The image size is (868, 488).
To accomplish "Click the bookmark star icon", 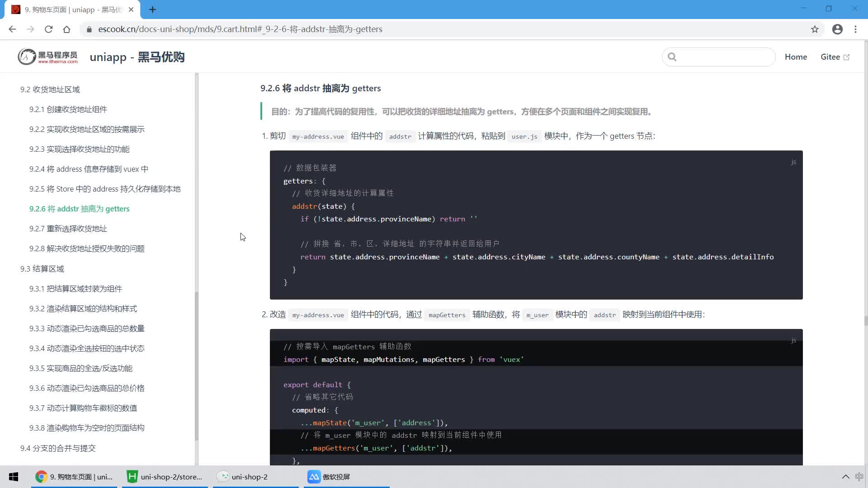I will pyautogui.click(x=814, y=28).
